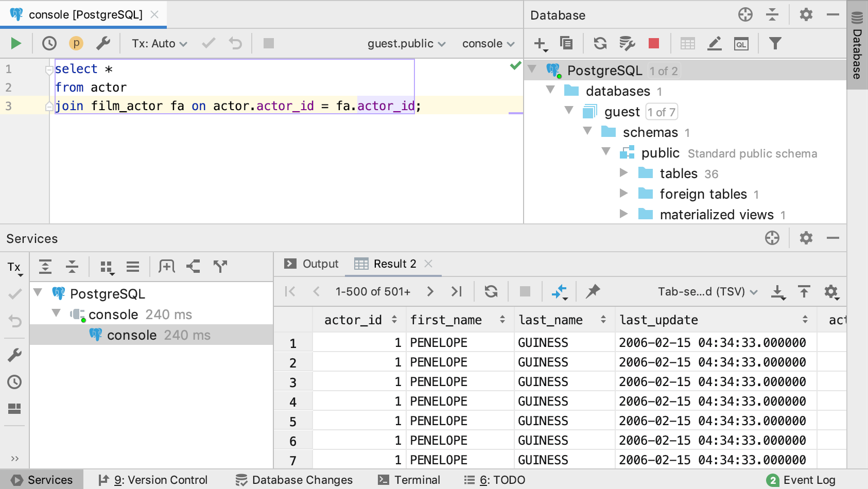This screenshot has width=868, height=489.
Task: Select console 240 ms leaf in Services
Action: [151, 335]
